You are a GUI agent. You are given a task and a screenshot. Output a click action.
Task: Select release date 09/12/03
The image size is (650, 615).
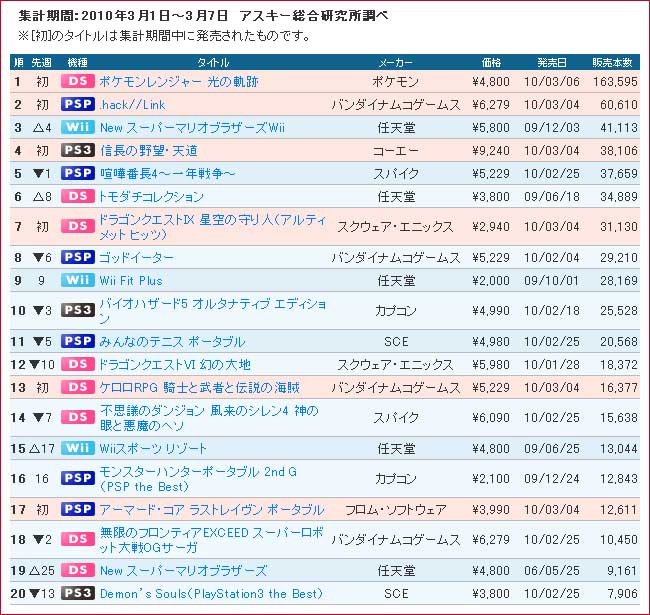(x=552, y=128)
